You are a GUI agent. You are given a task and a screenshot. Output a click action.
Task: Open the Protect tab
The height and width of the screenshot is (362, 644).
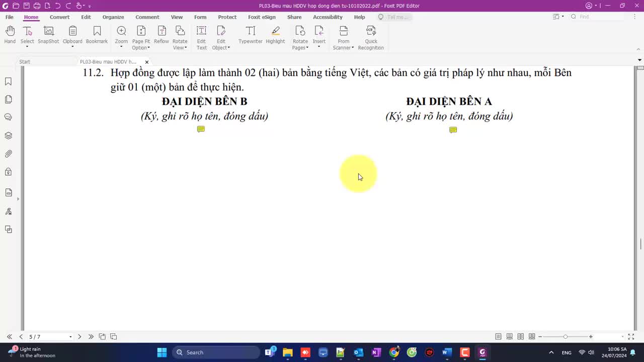coord(227,17)
